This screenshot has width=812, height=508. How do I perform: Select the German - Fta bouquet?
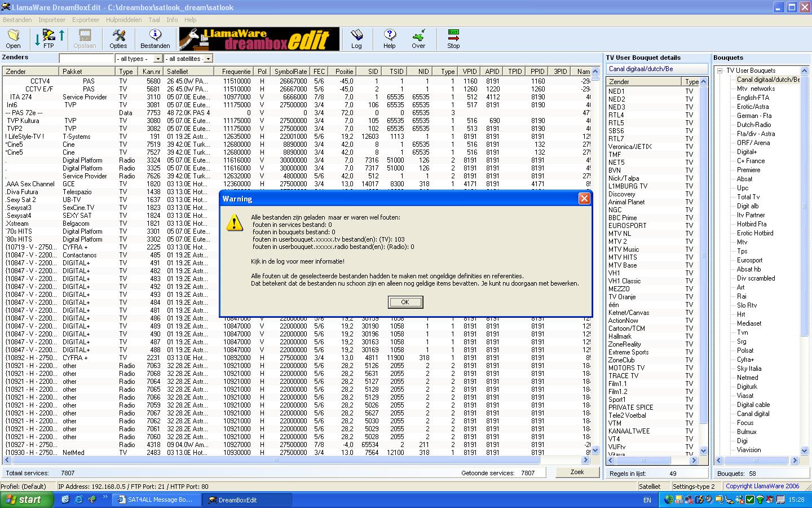[755, 116]
